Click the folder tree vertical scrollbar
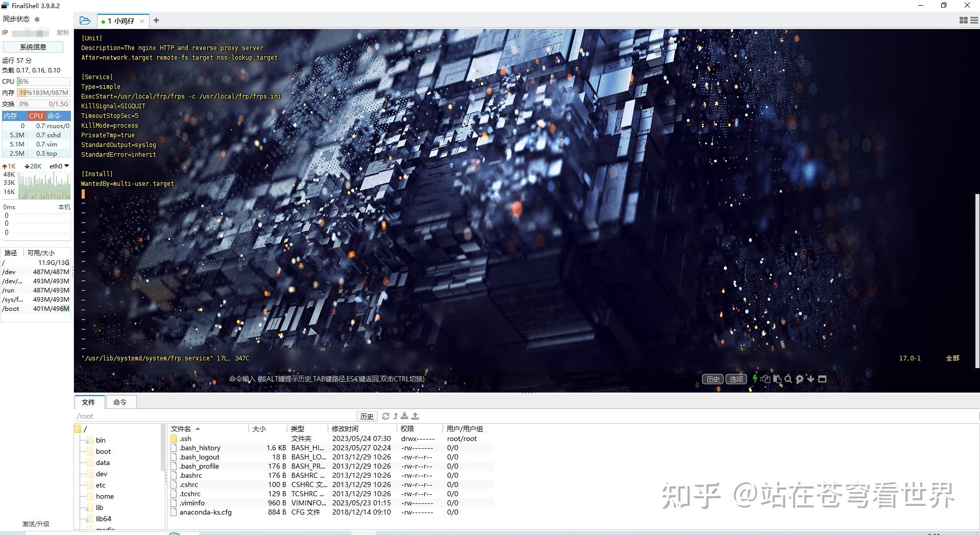Image resolution: width=980 pixels, height=535 pixels. [163, 448]
